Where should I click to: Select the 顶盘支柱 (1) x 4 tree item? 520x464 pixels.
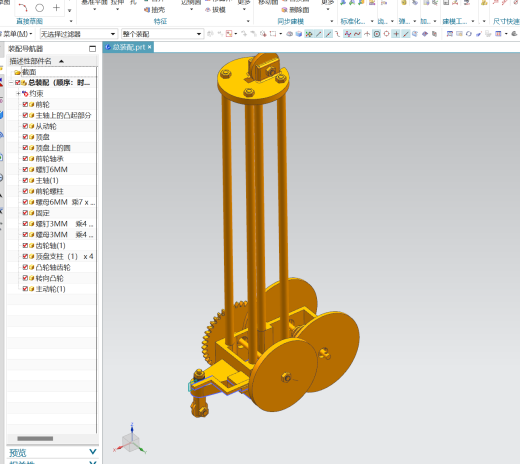coord(58,256)
